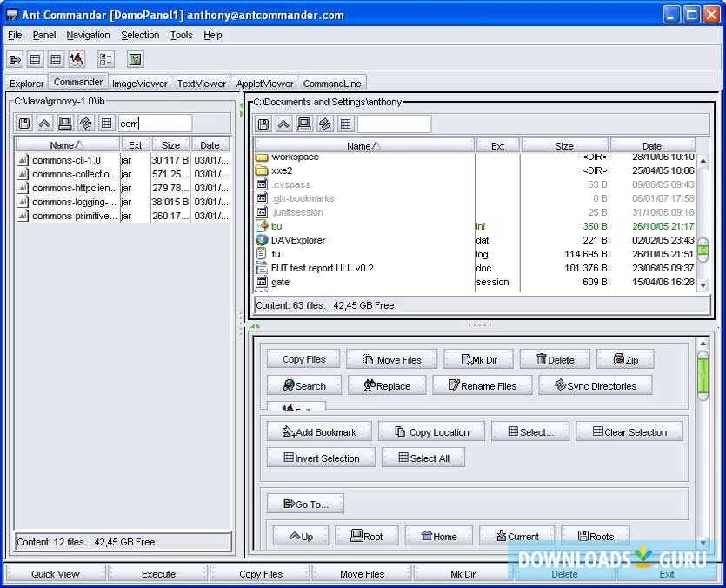Click the first table-view icon in top toolbar
726x588 pixels.
pyautogui.click(x=35, y=59)
